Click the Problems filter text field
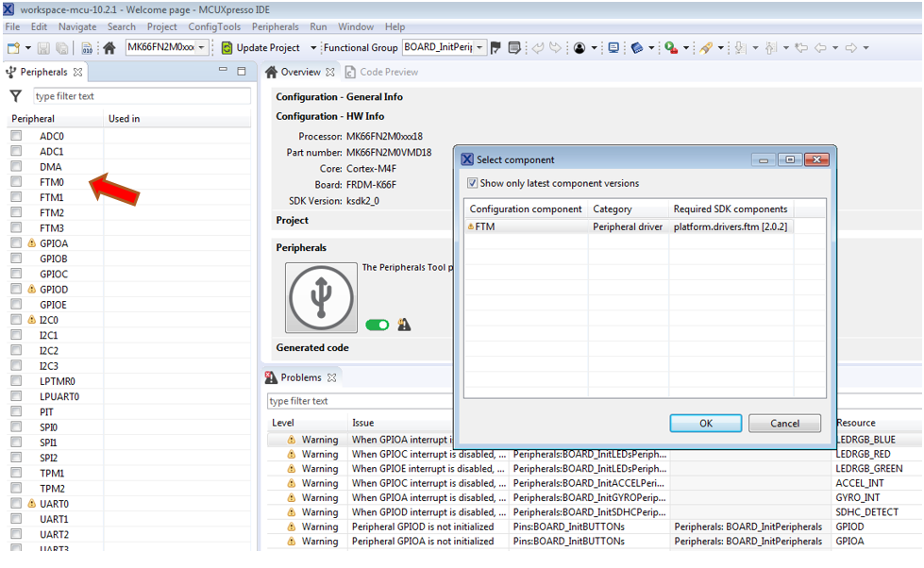 coord(361,401)
